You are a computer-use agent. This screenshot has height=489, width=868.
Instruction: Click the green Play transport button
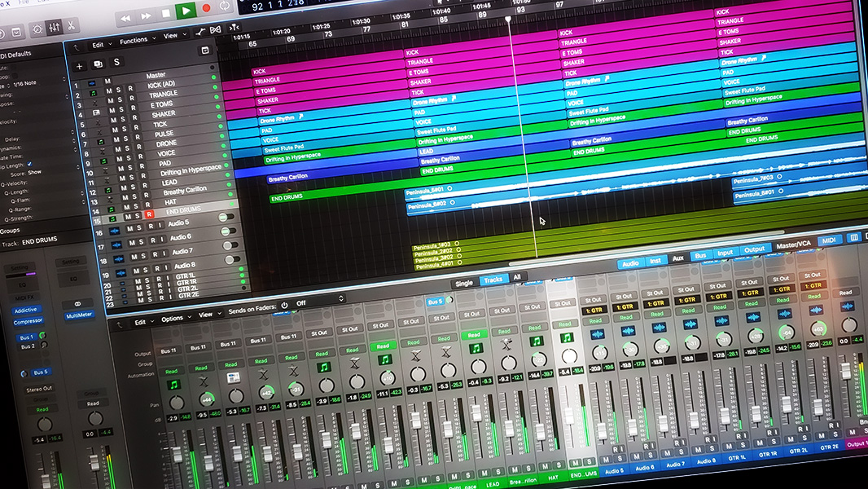(x=186, y=10)
